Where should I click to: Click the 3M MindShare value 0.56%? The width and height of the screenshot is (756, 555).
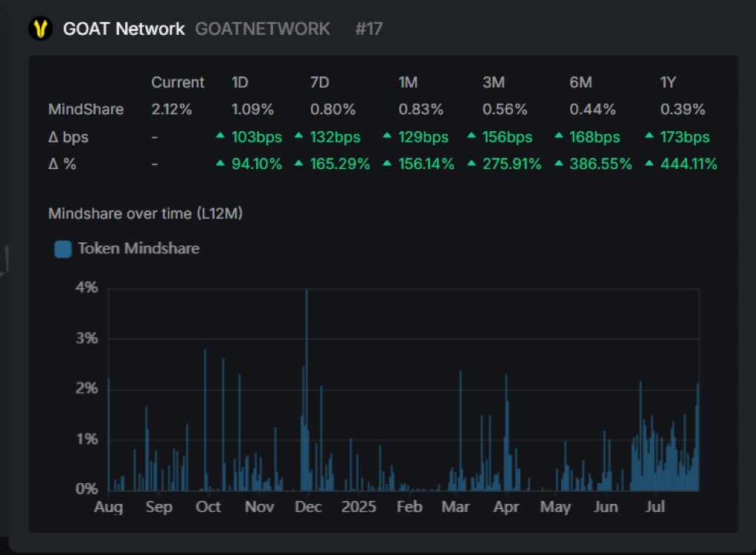505,110
